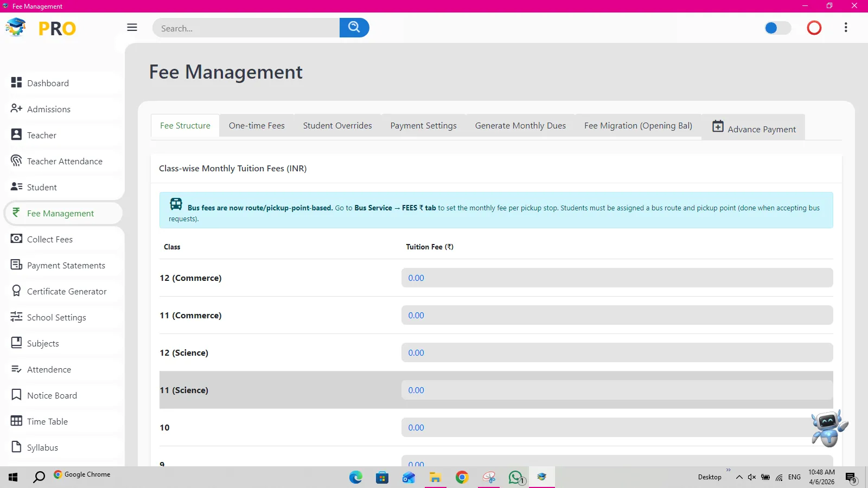Open the ENG language indicator
Screen dimensions: 868x488
(794, 477)
